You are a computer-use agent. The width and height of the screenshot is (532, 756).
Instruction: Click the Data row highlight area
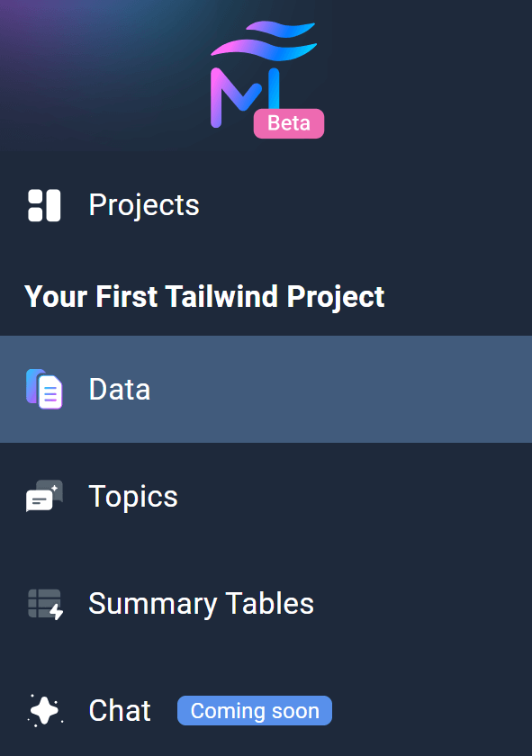(360, 389)
